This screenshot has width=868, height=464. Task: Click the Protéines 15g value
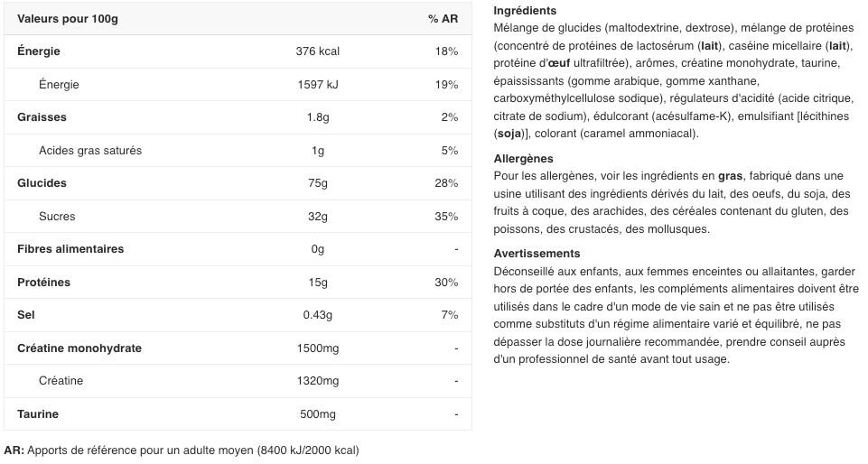pyautogui.click(x=317, y=283)
